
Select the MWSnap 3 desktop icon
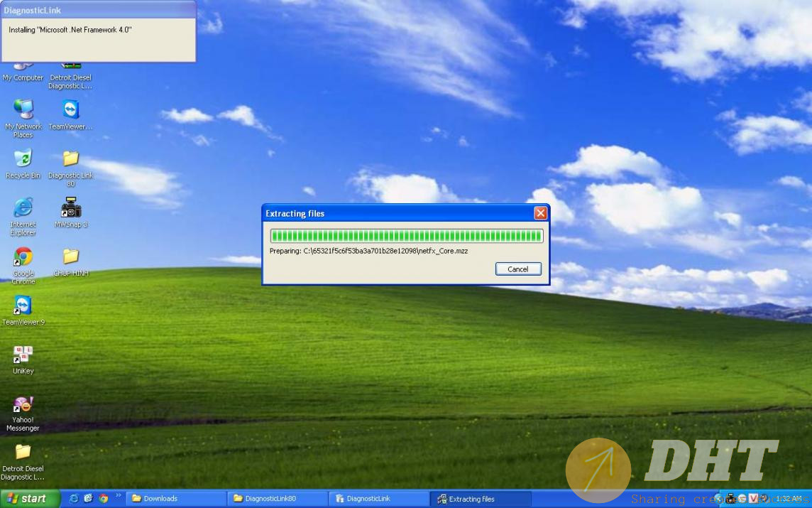coord(71,208)
